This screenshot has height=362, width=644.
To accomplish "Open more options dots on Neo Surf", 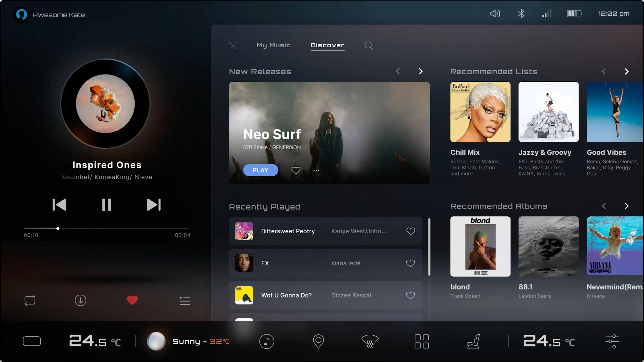I will [316, 170].
